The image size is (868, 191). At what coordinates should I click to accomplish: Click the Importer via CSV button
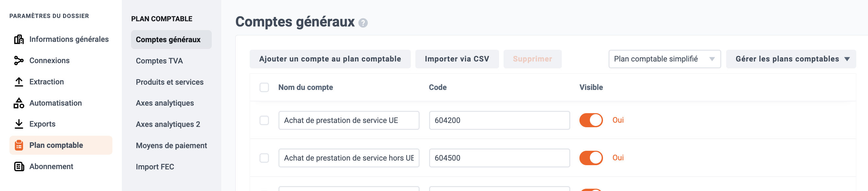pyautogui.click(x=457, y=59)
